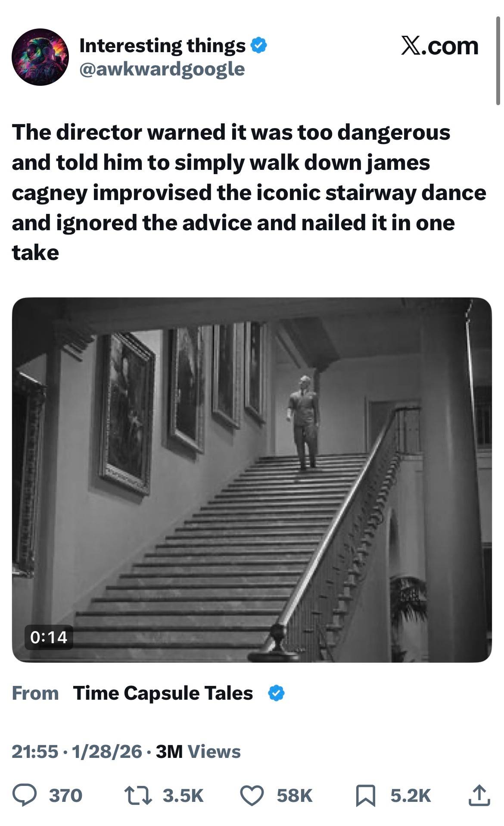The height and width of the screenshot is (826, 504).
Task: Click the 0:14 video duration badge
Action: coord(49,637)
